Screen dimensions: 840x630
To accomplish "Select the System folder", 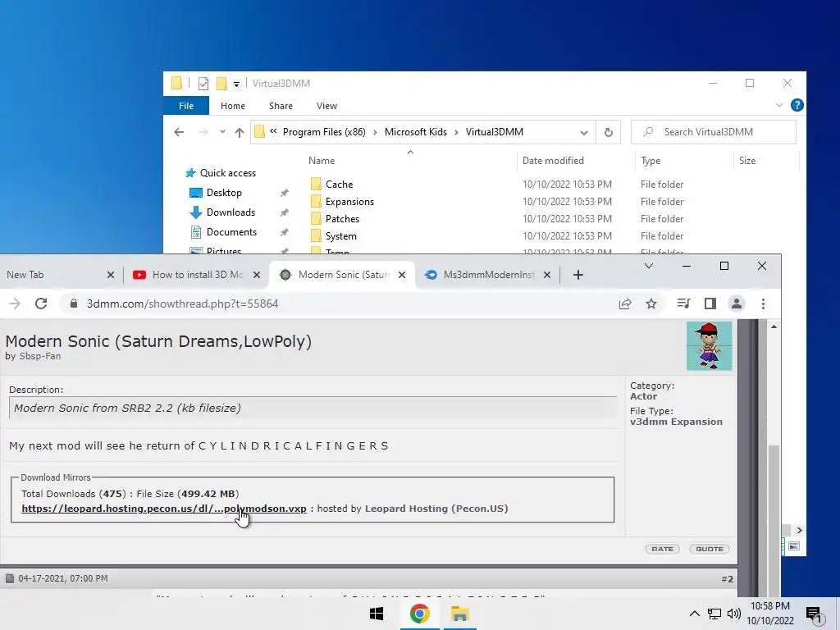I will (x=340, y=235).
